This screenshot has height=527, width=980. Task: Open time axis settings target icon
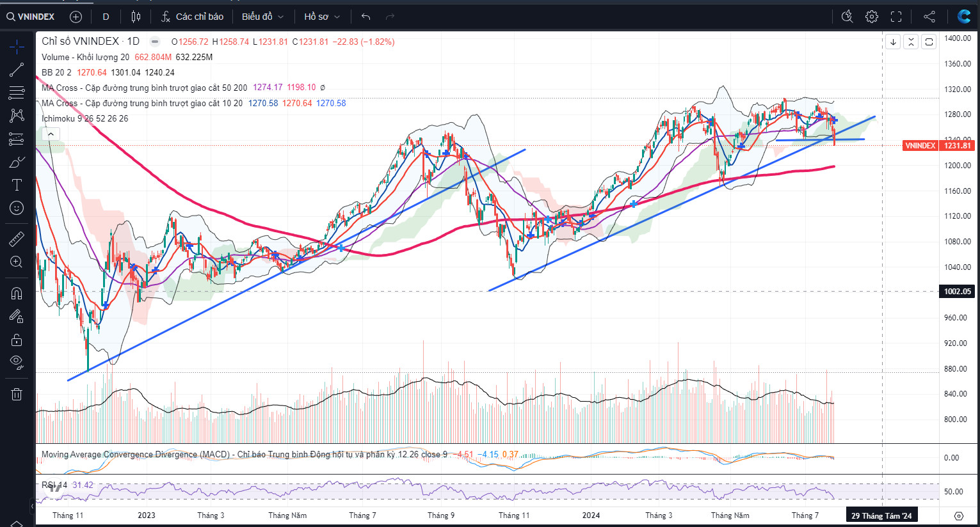958,515
